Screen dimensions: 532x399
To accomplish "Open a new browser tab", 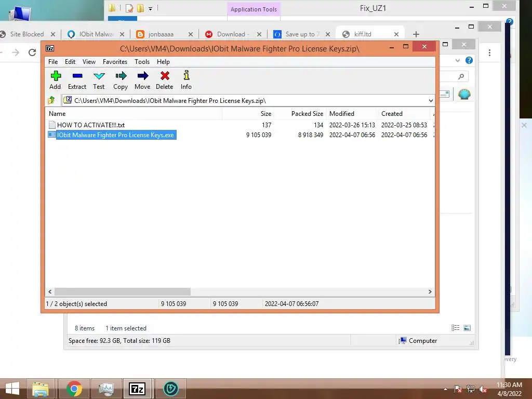I will click(x=416, y=34).
